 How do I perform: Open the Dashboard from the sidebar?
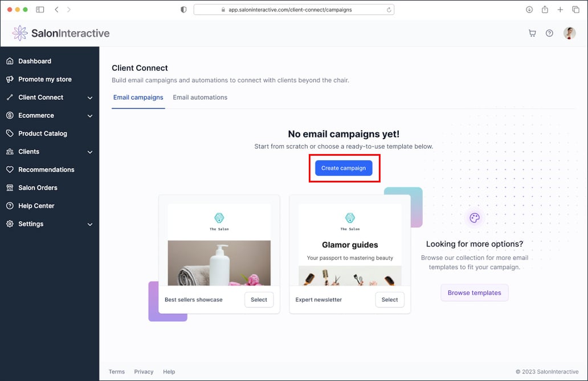(x=35, y=60)
